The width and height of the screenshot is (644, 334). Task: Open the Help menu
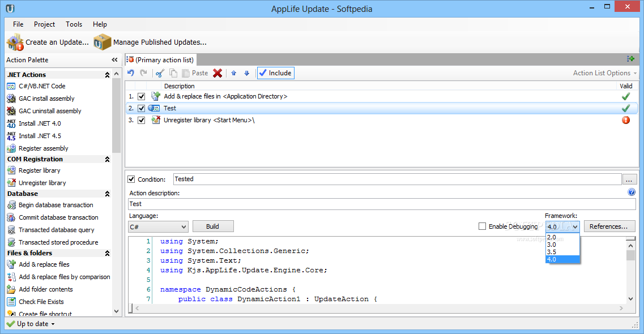[x=100, y=24]
